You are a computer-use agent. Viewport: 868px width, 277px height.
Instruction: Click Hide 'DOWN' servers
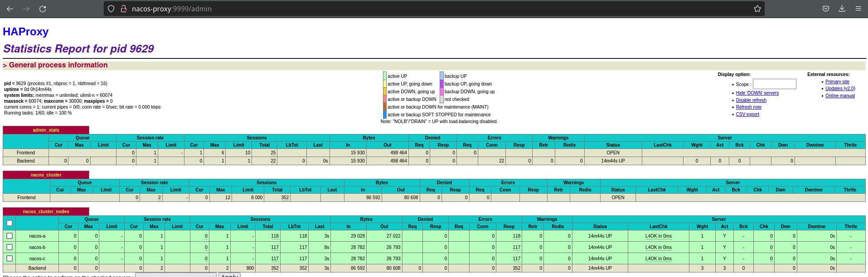757,93
